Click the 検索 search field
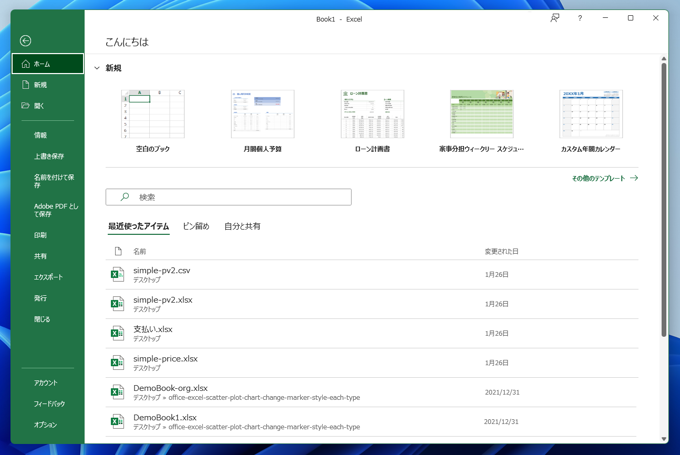The image size is (680, 455). [229, 197]
